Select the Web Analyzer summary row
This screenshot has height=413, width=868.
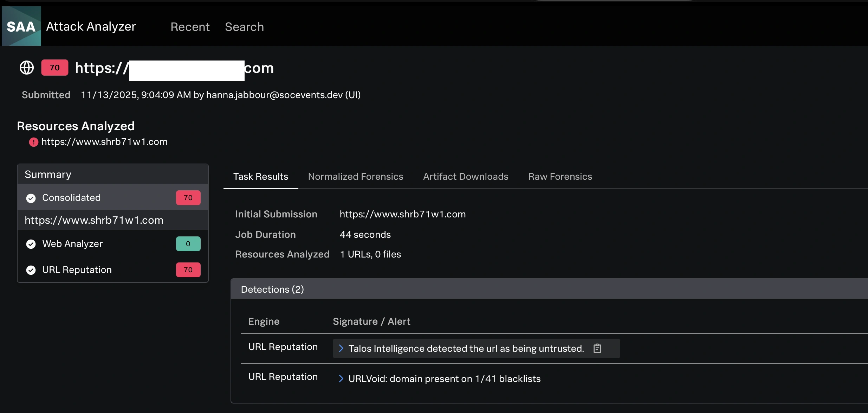(x=72, y=244)
